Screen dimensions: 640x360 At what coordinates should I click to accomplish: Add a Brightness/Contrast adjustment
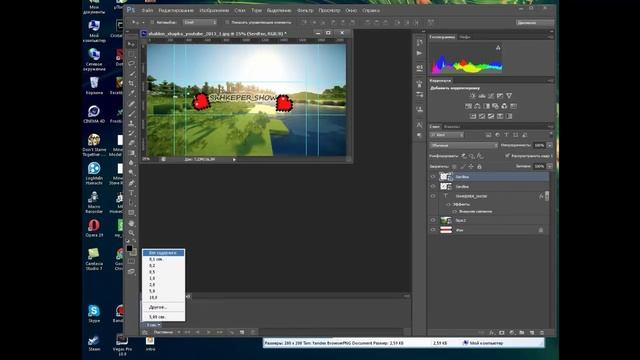click(x=473, y=96)
